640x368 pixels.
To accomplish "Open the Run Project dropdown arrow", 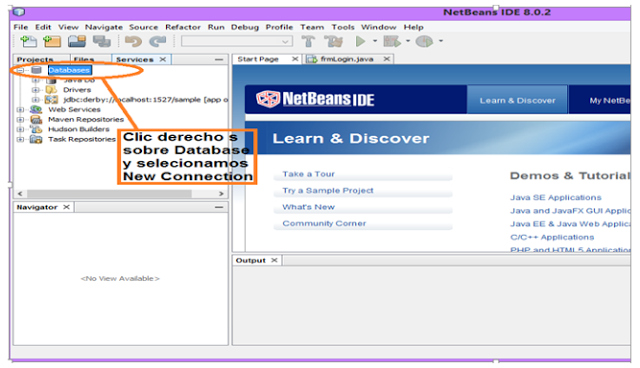I will (375, 41).
